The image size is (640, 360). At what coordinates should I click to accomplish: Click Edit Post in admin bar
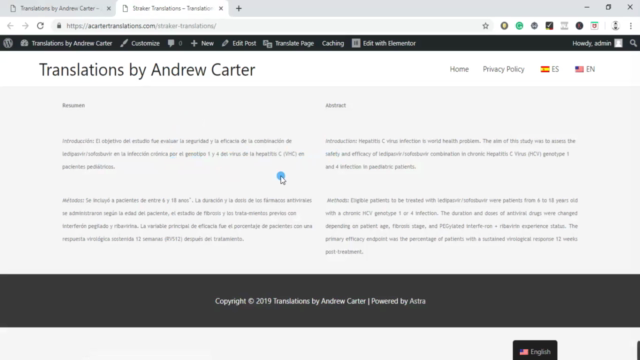click(x=239, y=43)
